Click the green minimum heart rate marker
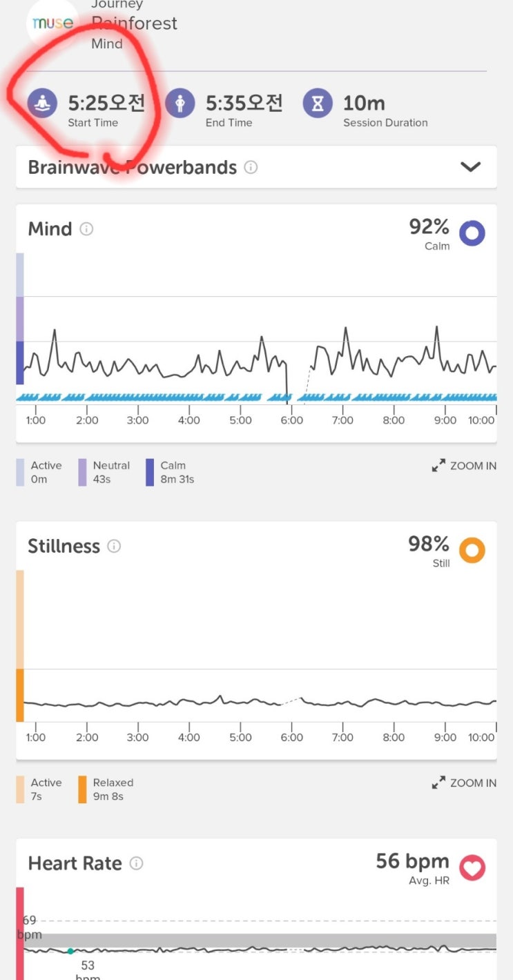 [x=70, y=951]
